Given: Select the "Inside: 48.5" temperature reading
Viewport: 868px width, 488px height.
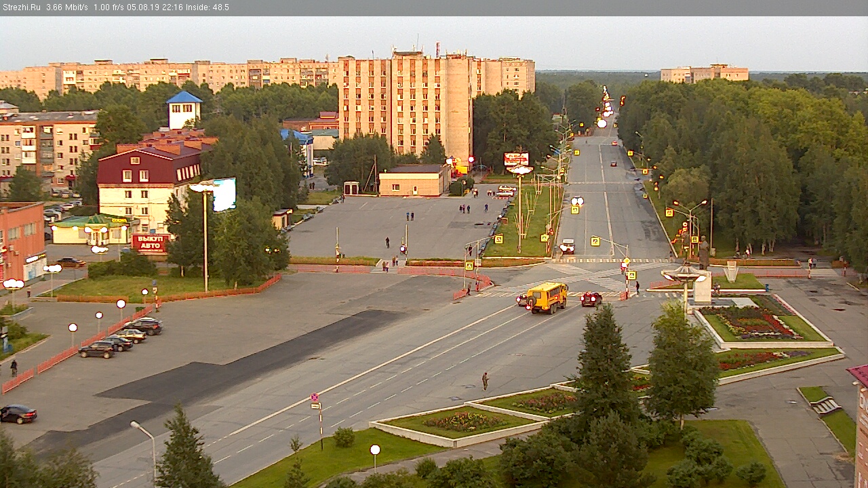Looking at the screenshot, I should [x=207, y=7].
